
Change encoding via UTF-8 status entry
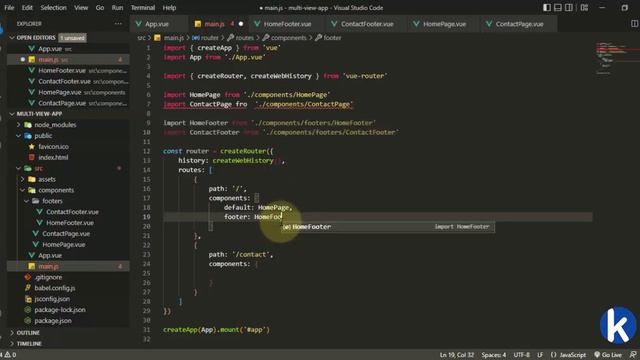522,355
